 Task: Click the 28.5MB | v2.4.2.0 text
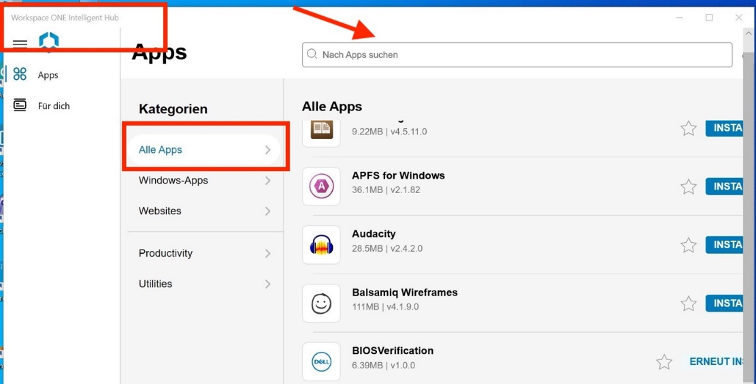coord(386,249)
